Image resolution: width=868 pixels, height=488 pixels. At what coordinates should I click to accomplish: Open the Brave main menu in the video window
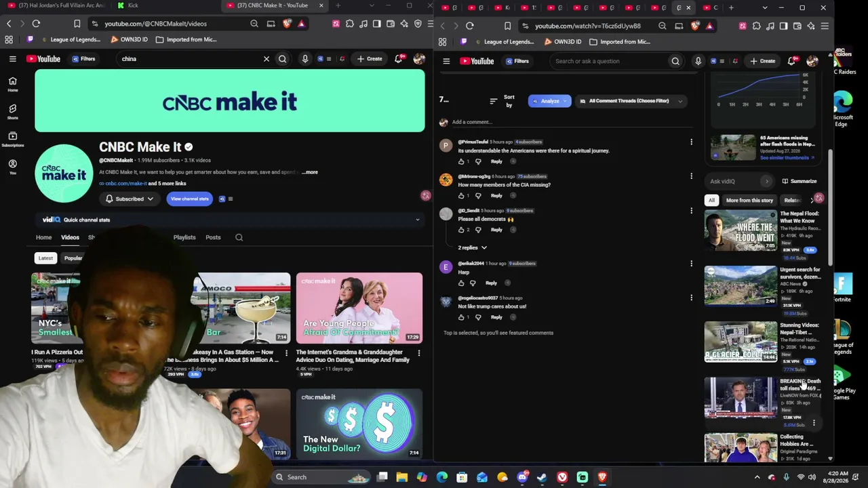[825, 26]
